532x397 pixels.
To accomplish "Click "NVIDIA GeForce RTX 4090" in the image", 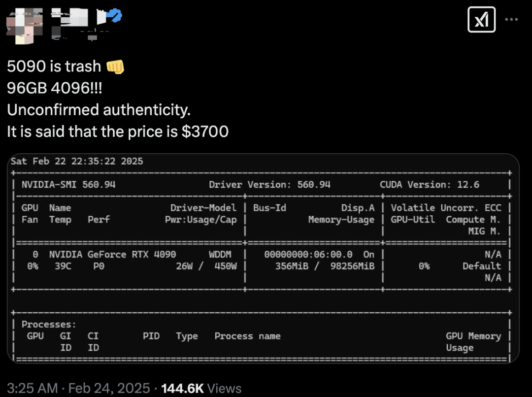I will [x=112, y=254].
